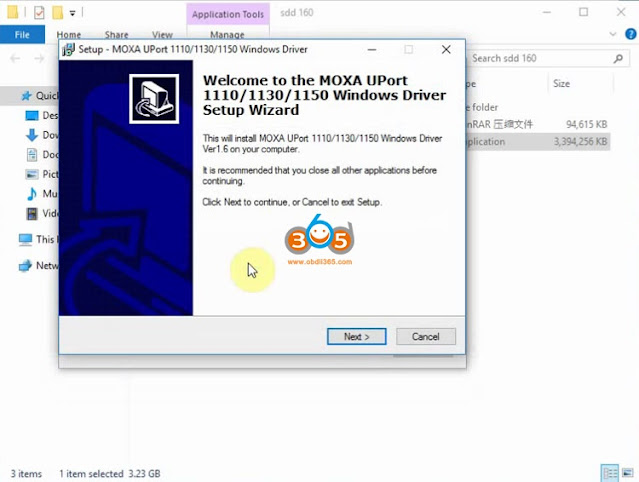Select the folder row in file list

538,107
